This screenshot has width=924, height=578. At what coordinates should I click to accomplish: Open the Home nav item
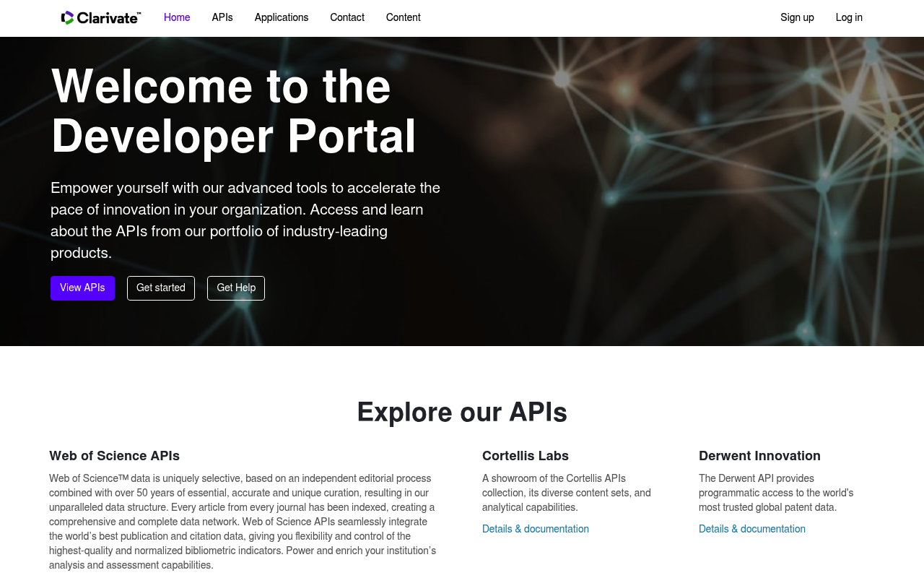click(x=177, y=17)
